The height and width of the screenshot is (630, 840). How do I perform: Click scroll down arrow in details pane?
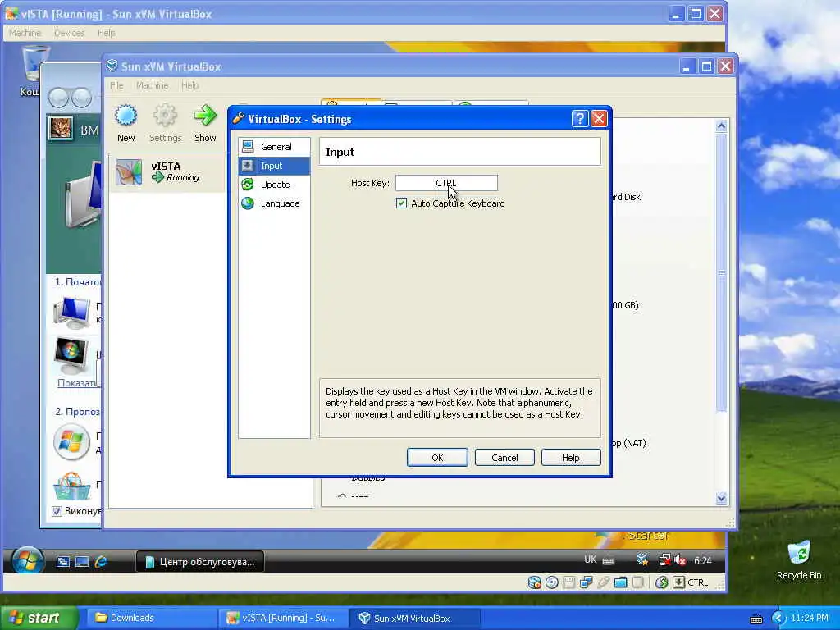(721, 498)
